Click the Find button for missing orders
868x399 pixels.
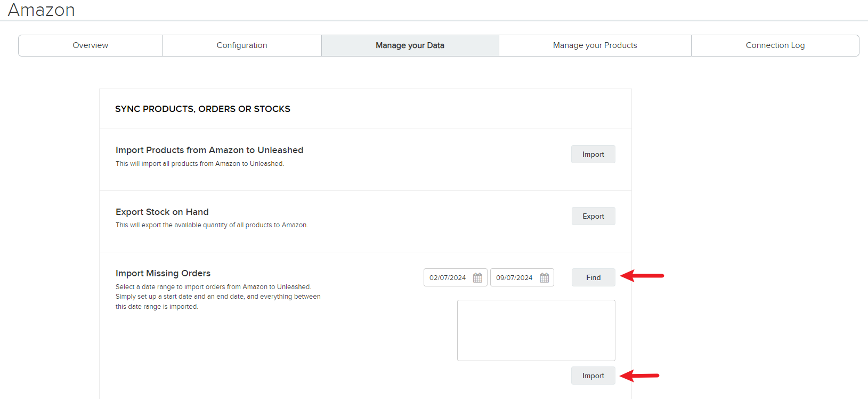pos(593,277)
